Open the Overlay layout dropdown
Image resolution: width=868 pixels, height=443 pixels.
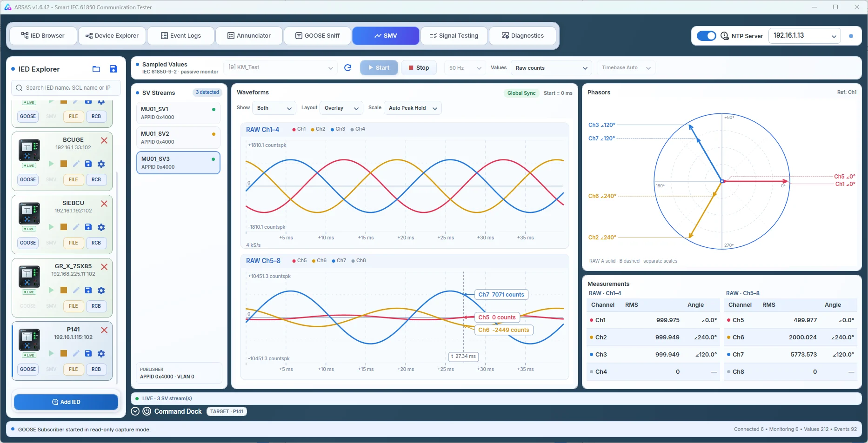(341, 108)
